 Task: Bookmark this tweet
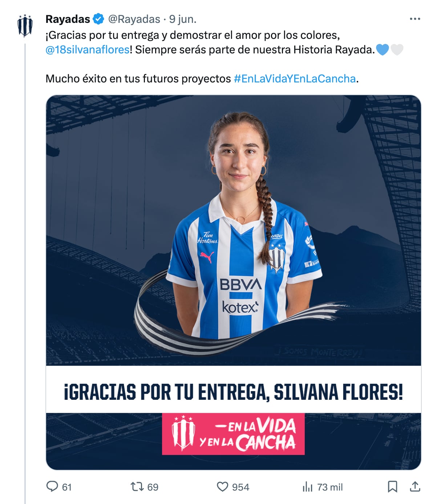pos(392,487)
